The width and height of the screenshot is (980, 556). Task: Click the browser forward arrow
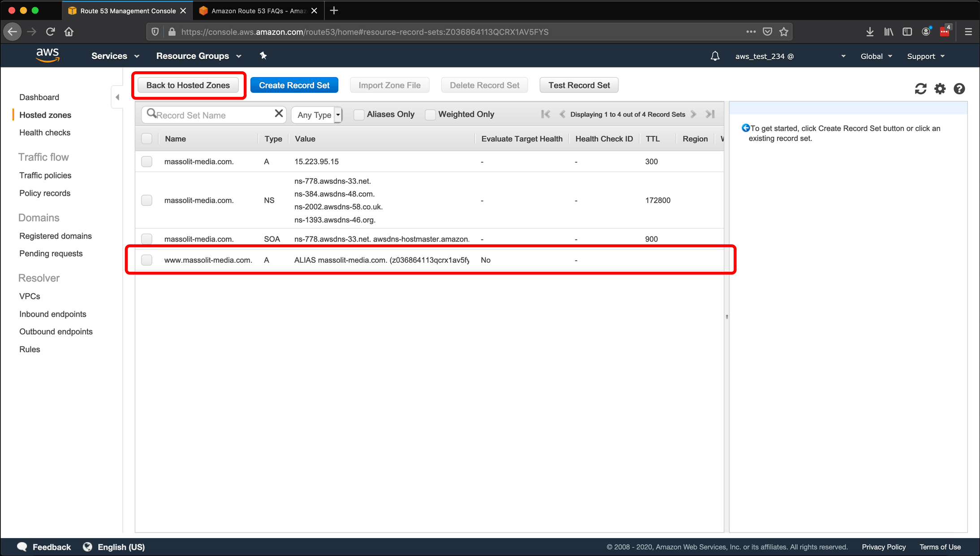pyautogui.click(x=31, y=32)
